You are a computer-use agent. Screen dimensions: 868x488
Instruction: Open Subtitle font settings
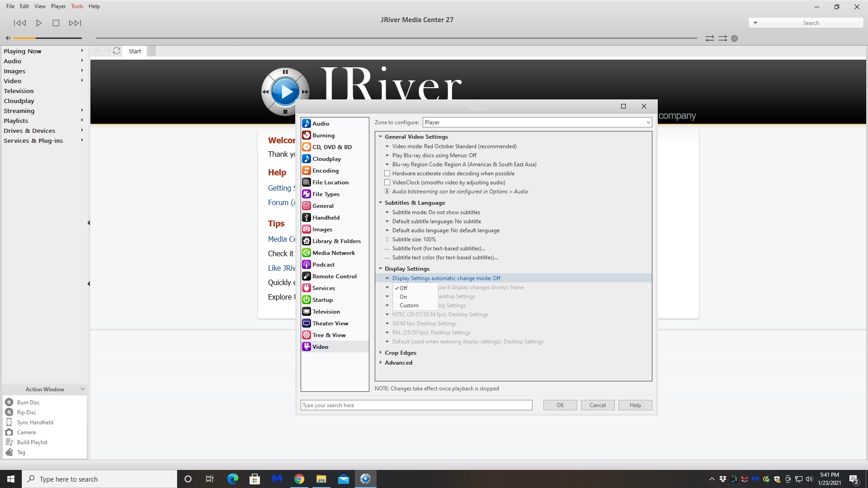tap(439, 249)
